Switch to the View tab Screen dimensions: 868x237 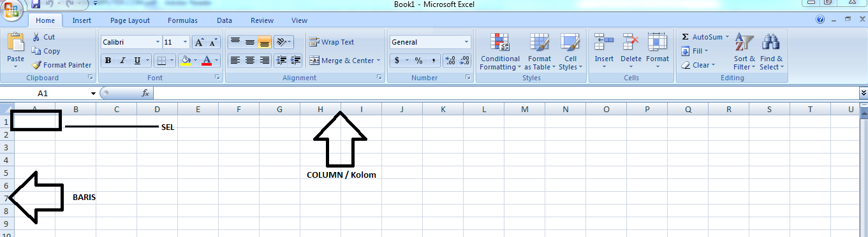point(299,20)
